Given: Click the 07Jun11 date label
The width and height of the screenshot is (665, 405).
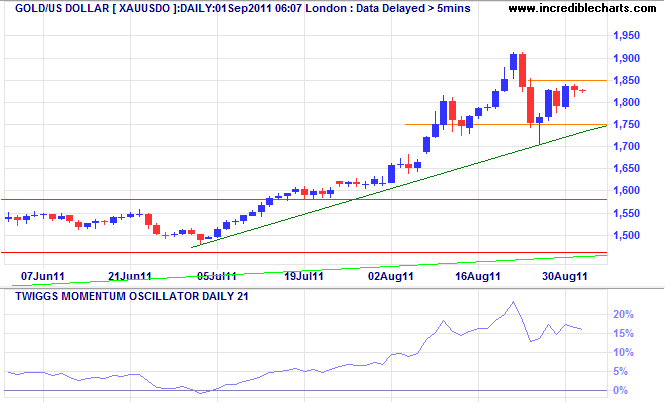Looking at the screenshot, I should point(43,277).
